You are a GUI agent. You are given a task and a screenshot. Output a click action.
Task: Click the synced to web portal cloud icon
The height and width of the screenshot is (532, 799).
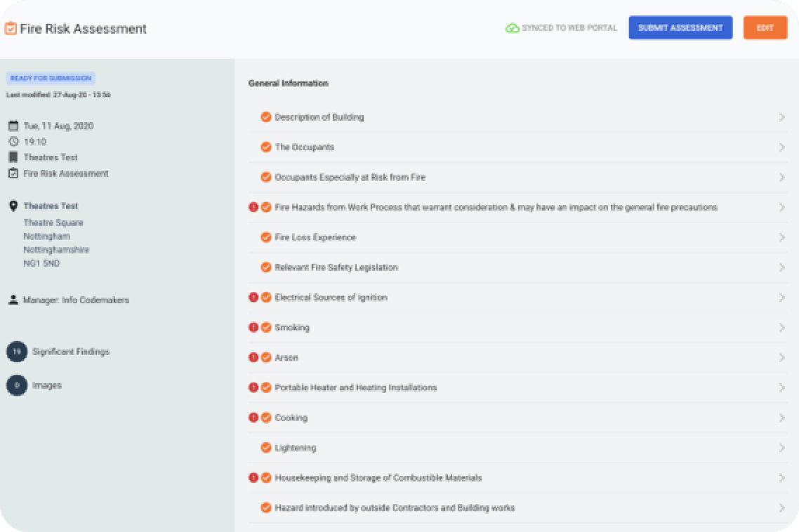click(513, 28)
